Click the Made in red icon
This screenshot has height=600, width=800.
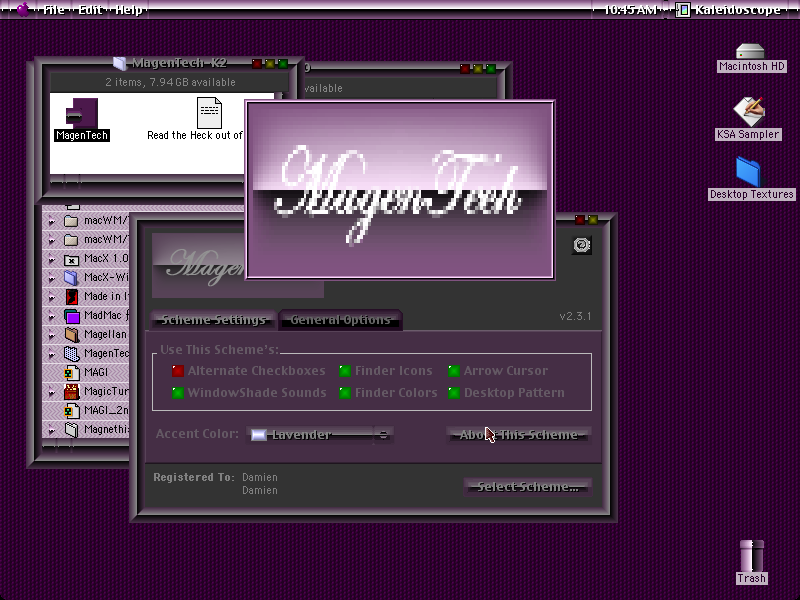(x=71, y=296)
